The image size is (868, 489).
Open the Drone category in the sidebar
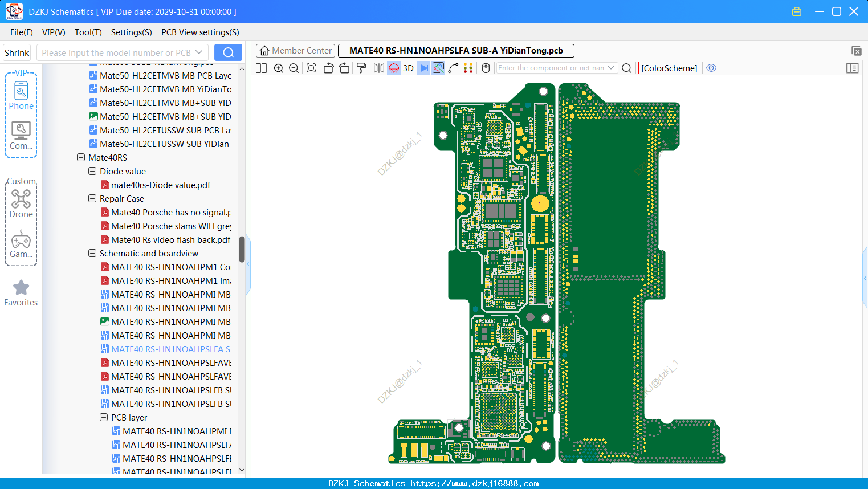pyautogui.click(x=21, y=203)
